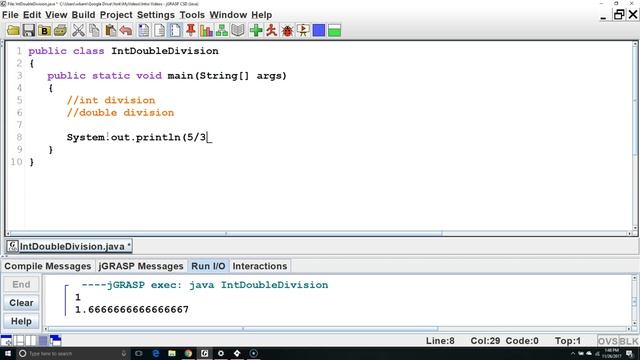The width and height of the screenshot is (640, 360).
Task: Click the cascade windows layout icon
Action: point(56,340)
